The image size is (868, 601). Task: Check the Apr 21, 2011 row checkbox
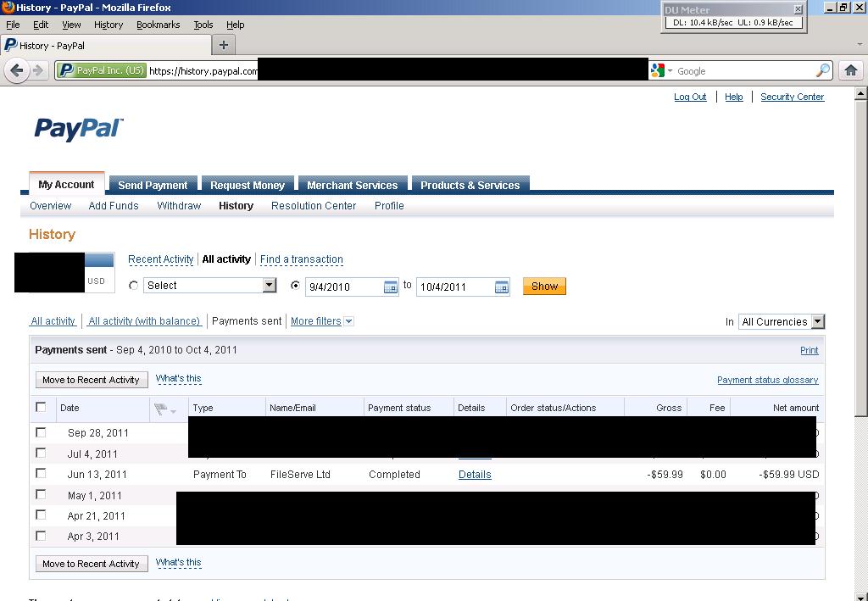[x=41, y=515]
